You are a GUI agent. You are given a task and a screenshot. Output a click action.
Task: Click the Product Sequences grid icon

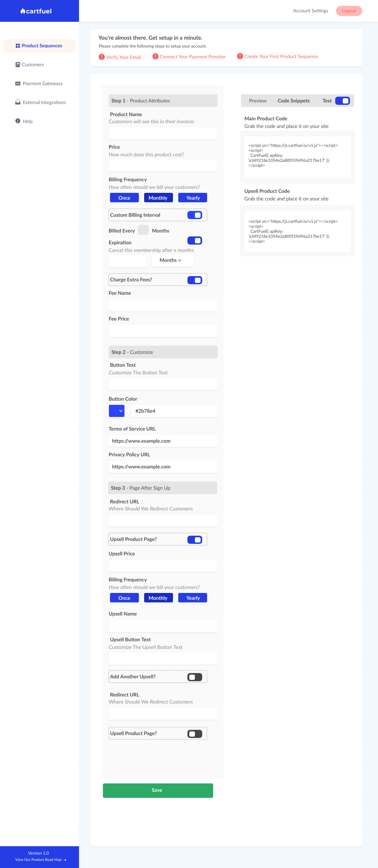pos(18,46)
